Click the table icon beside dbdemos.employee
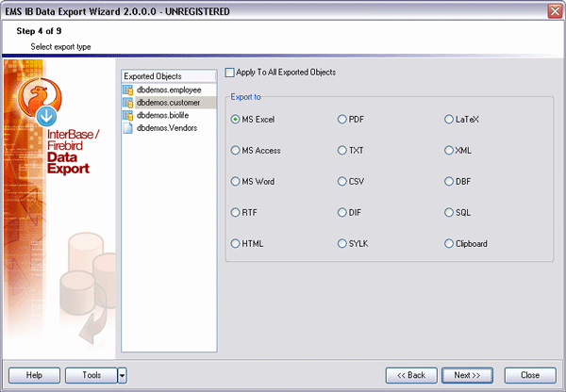 (x=127, y=90)
